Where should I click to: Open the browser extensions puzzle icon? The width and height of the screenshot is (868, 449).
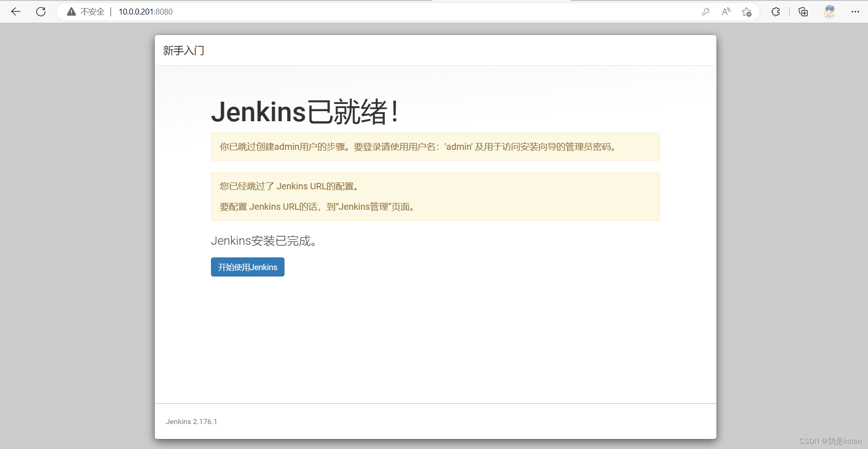click(775, 12)
